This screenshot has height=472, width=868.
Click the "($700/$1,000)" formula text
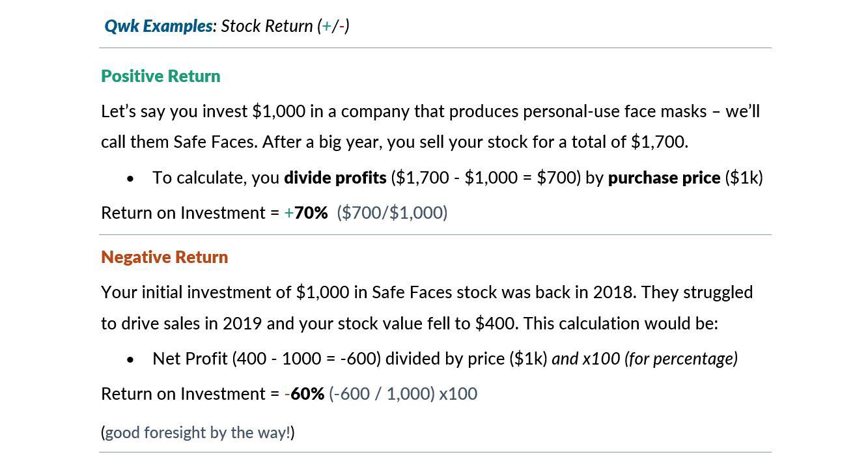(x=392, y=213)
